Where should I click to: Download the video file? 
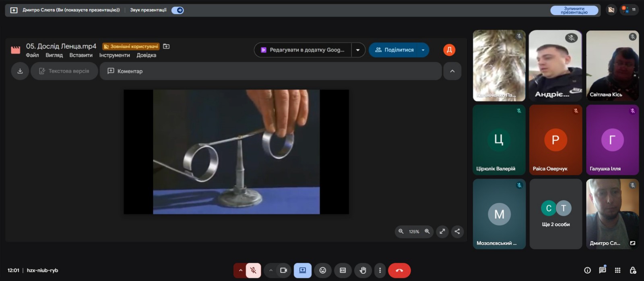click(20, 71)
